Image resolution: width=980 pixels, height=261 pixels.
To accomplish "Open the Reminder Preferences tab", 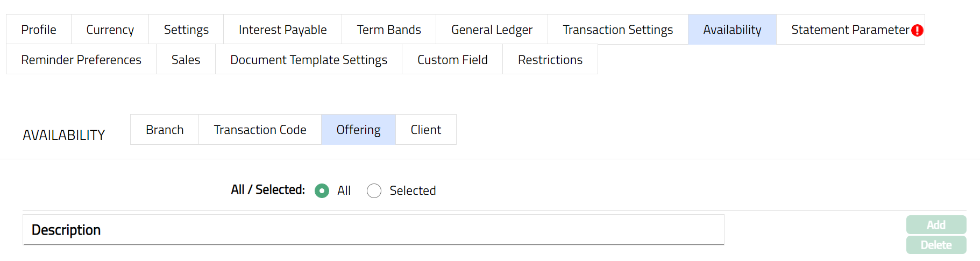I will [81, 60].
